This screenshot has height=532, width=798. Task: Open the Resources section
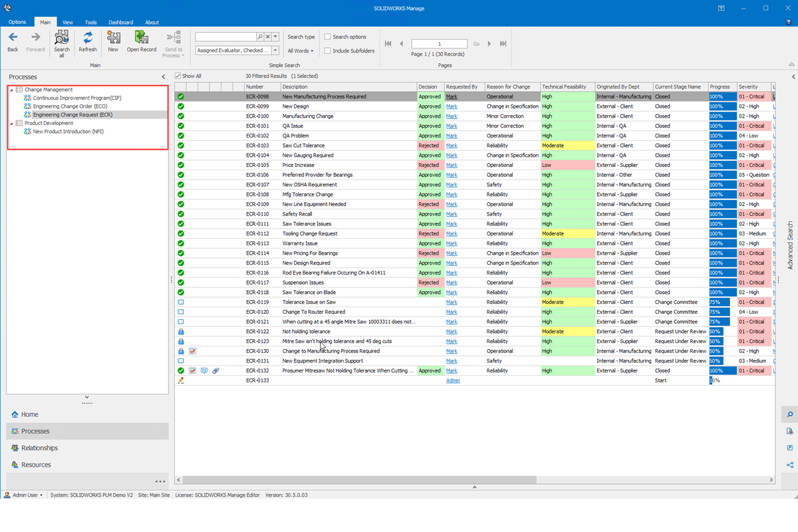click(x=87, y=465)
